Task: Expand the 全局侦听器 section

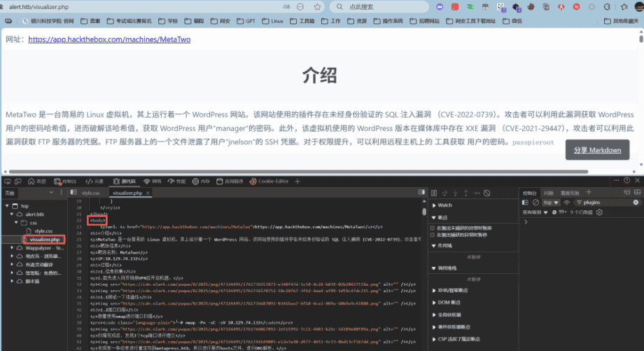Action: 447,315
